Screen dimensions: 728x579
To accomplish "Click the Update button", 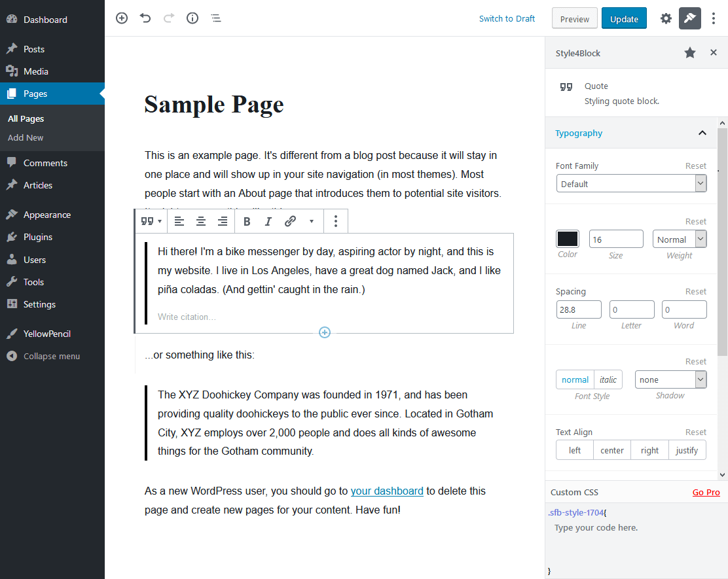I will [x=623, y=18].
